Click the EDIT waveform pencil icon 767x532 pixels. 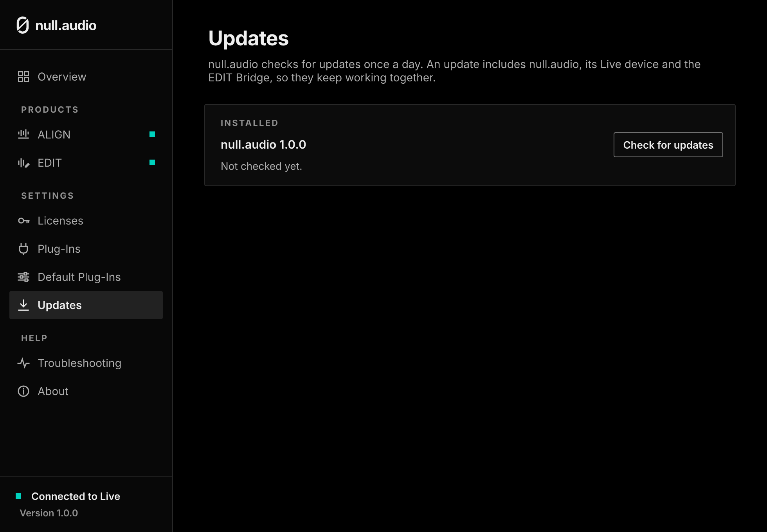coord(23,163)
